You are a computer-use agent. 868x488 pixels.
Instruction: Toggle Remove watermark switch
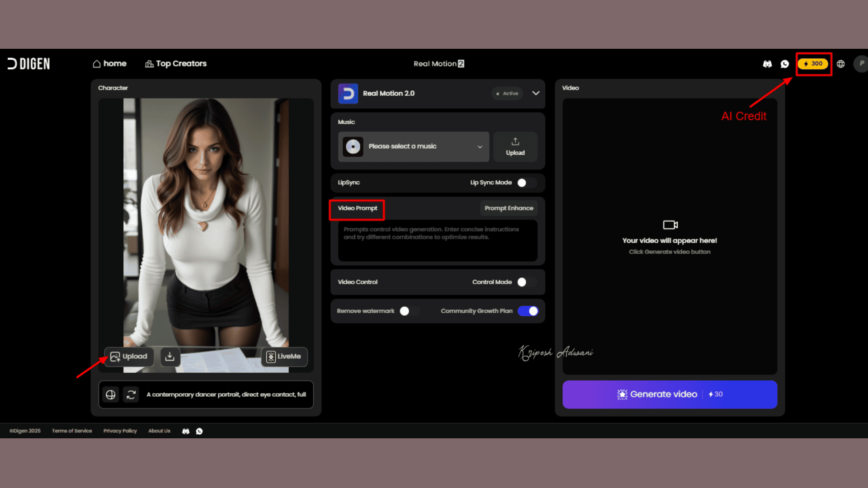pos(409,311)
